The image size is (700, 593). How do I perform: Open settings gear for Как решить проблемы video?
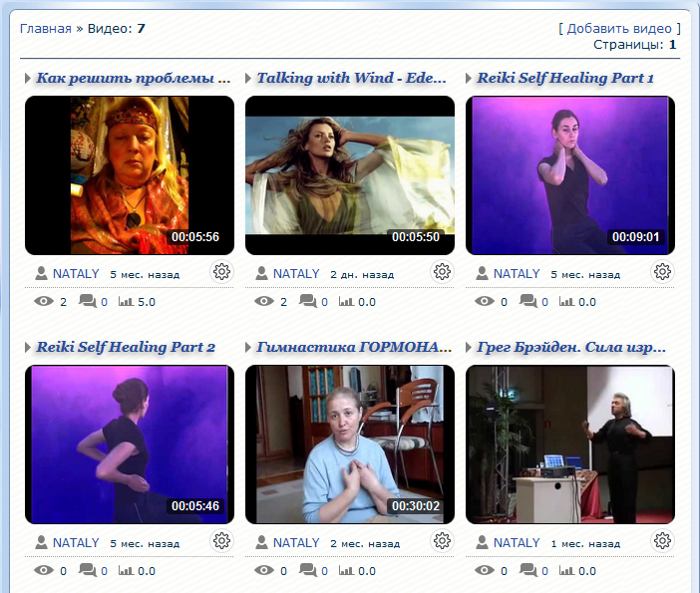tap(222, 271)
